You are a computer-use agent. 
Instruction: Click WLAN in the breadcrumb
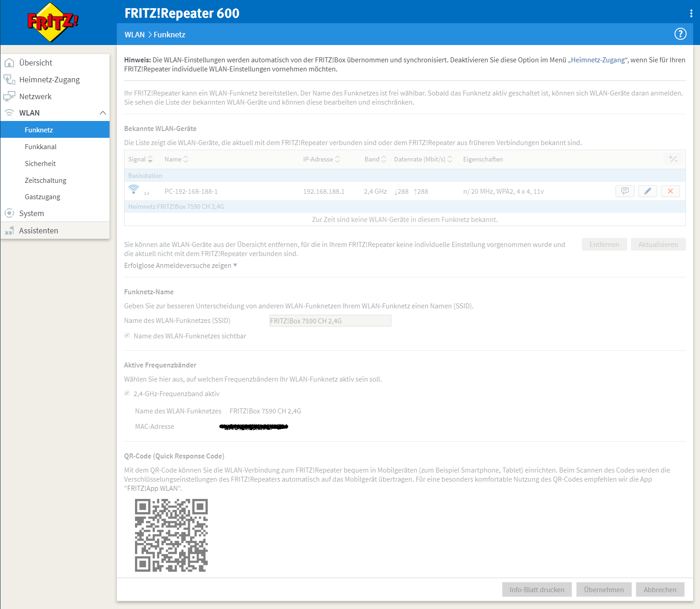point(135,35)
